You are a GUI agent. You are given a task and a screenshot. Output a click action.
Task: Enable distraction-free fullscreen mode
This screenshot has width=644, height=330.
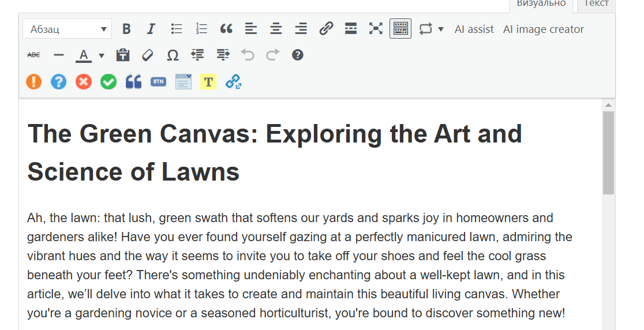click(376, 29)
